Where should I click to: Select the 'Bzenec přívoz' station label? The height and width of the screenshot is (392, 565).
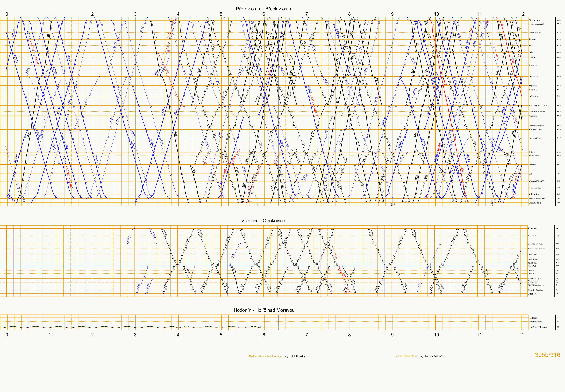click(535, 138)
